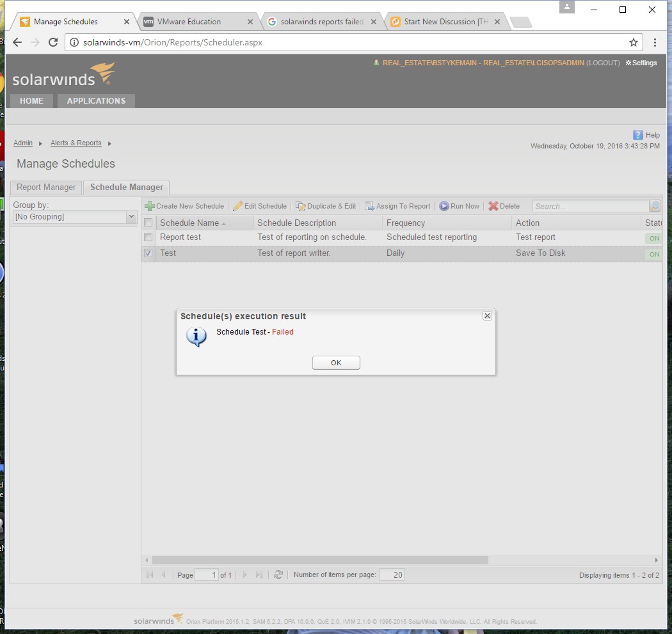Viewport: 672px width, 634px height.
Task: Toggle the ON status of Report test
Action: tap(653, 238)
